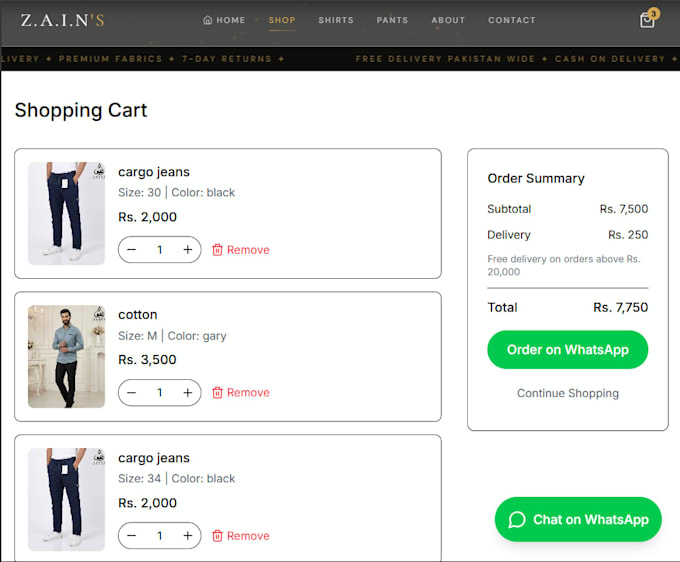Increase quantity of cargo jeans size 34

click(x=187, y=536)
